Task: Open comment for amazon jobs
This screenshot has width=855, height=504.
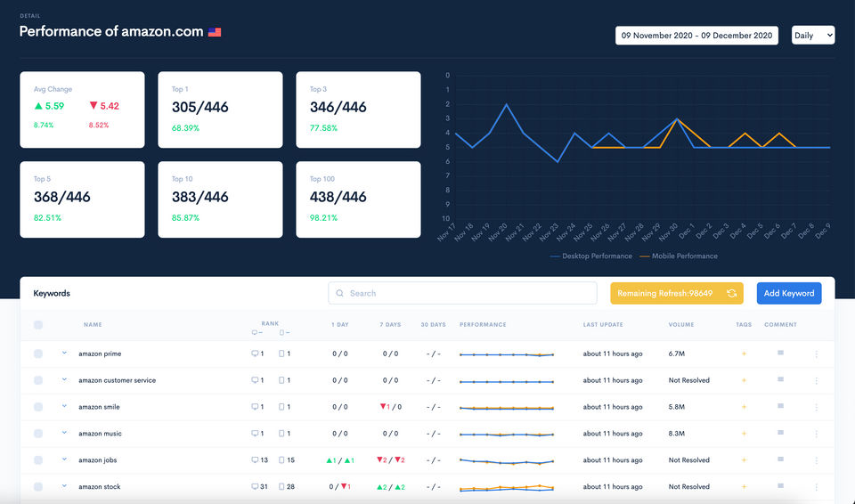Action: pyautogui.click(x=781, y=459)
